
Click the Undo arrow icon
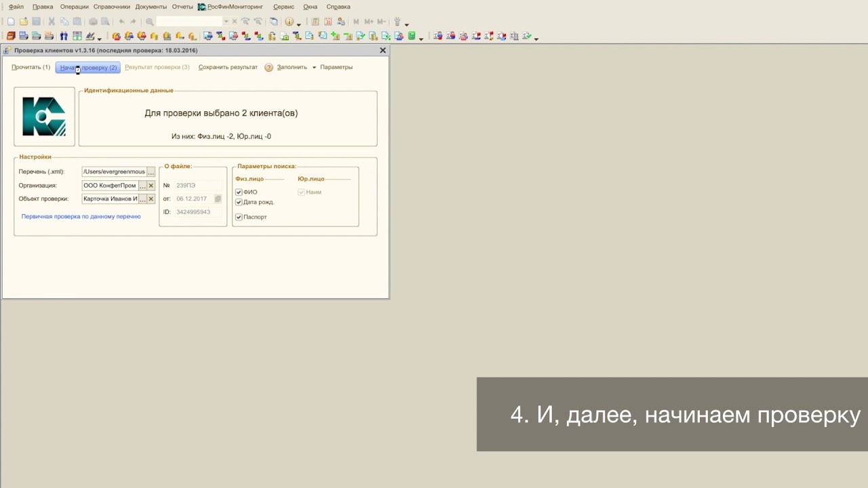coord(121,22)
